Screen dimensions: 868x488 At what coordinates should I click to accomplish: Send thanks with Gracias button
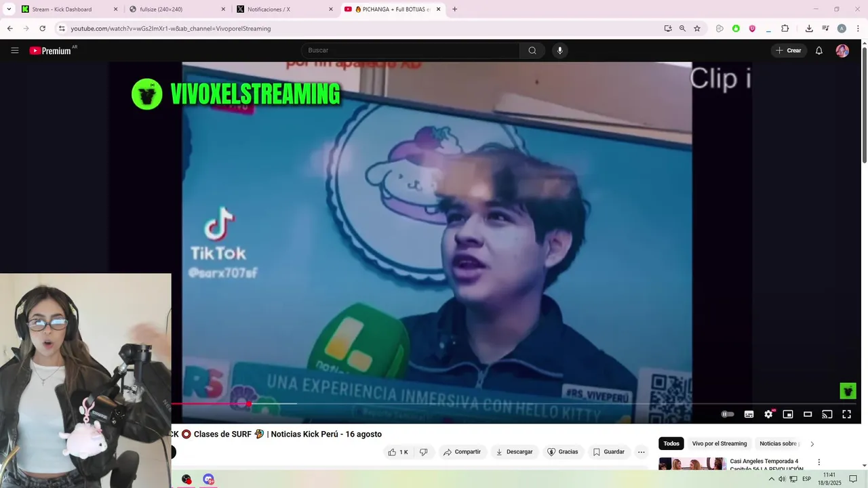[563, 452]
